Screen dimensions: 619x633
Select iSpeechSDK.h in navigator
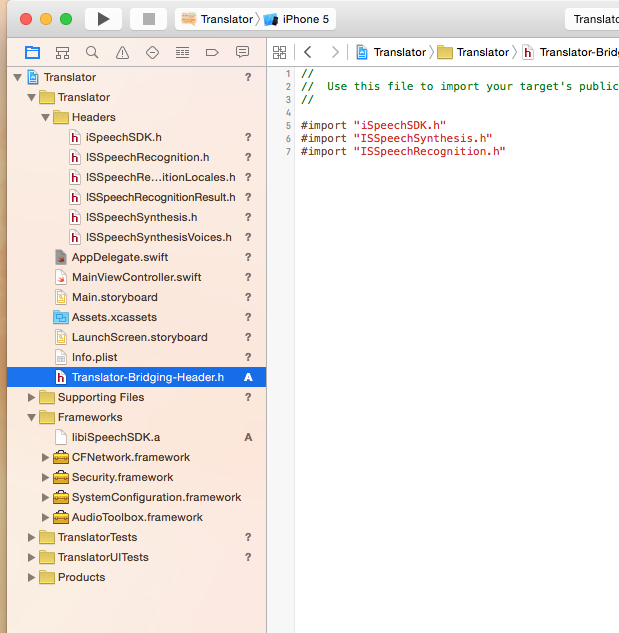tap(136, 137)
